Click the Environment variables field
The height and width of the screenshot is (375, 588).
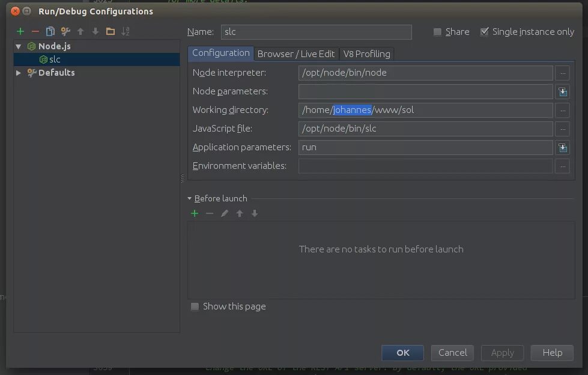426,166
